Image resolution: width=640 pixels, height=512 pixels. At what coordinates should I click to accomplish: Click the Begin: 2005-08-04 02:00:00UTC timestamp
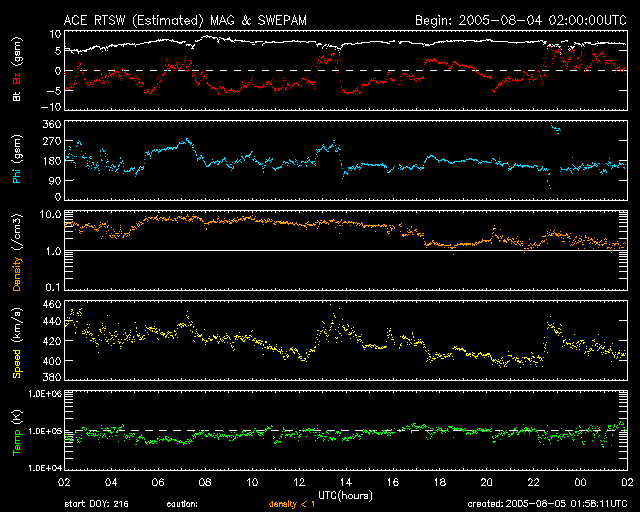click(x=521, y=20)
